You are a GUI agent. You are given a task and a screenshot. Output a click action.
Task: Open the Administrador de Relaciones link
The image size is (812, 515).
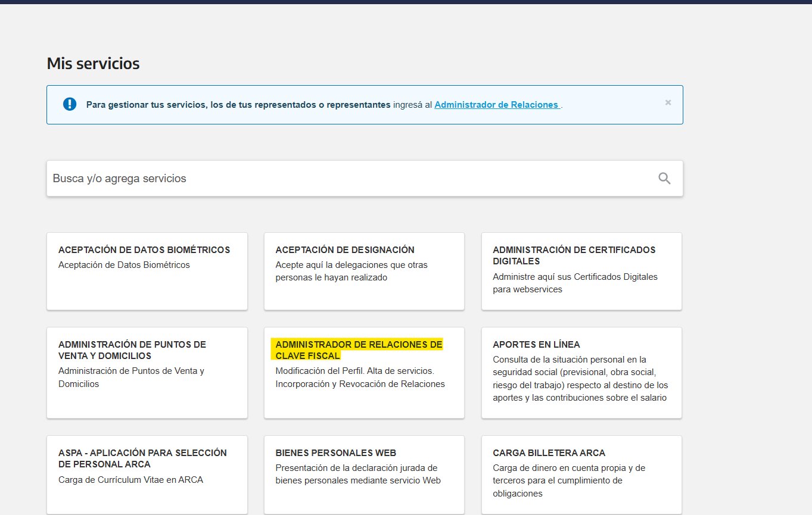click(x=497, y=105)
